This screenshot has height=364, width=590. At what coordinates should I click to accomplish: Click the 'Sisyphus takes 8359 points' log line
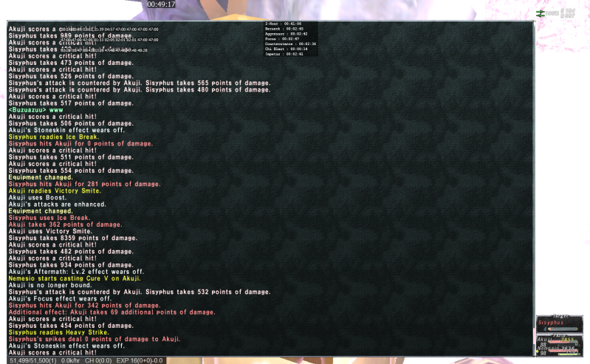[x=73, y=238]
